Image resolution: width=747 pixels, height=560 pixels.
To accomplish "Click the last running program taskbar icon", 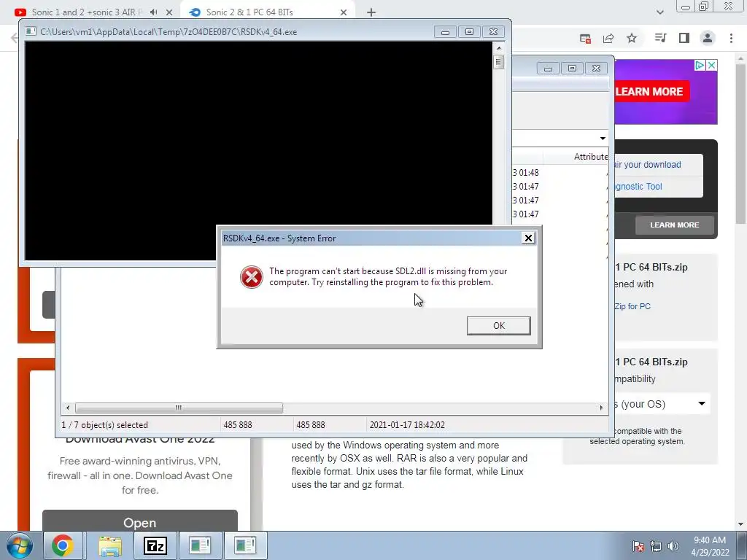I will (245, 545).
